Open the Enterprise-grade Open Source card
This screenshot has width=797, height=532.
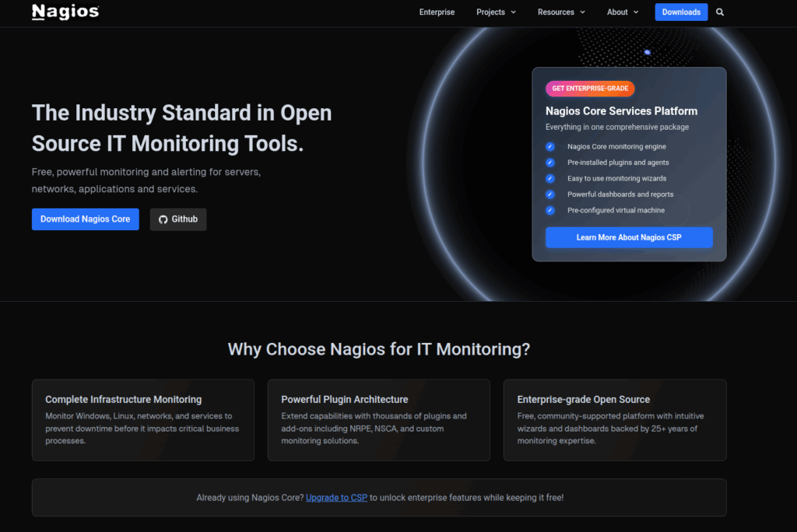point(614,420)
